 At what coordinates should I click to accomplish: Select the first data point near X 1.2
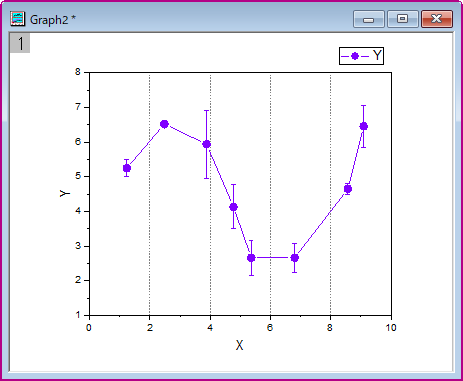127,168
